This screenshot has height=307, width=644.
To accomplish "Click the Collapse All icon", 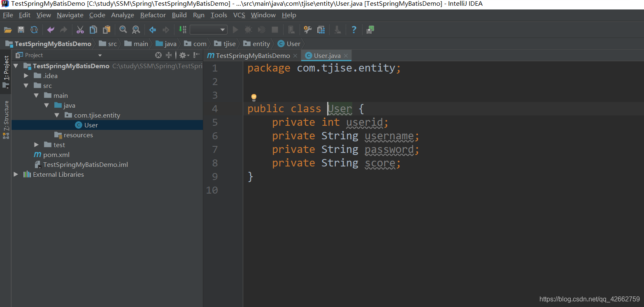I will (169, 55).
